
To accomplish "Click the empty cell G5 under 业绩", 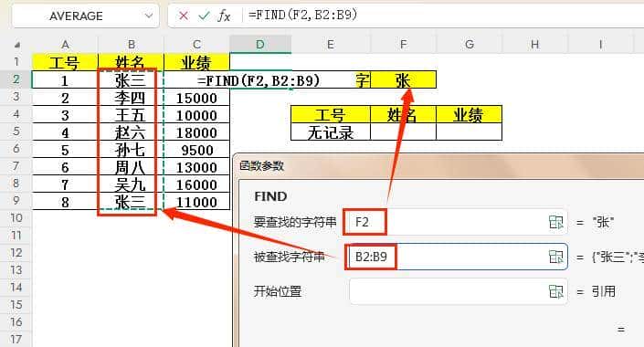I will [469, 132].
